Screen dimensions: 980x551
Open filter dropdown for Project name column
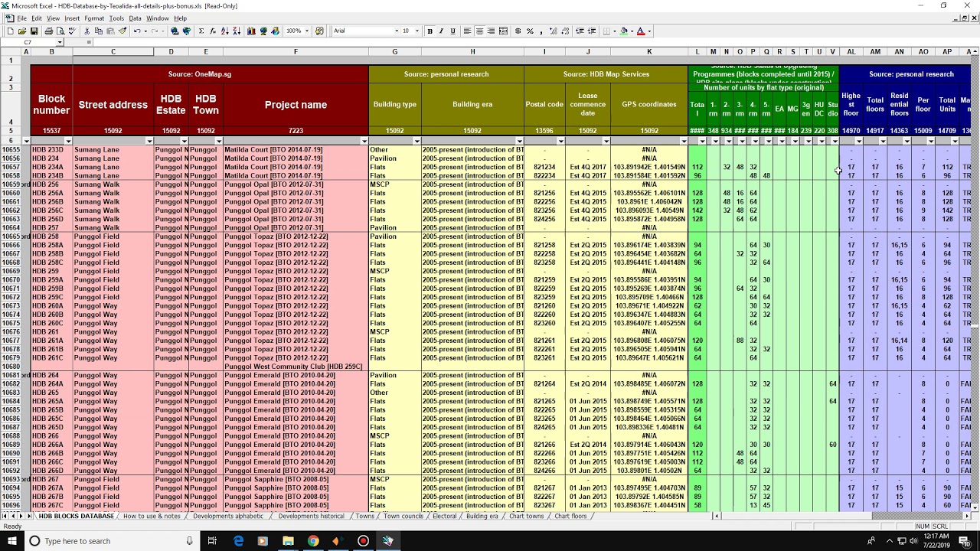tap(364, 141)
